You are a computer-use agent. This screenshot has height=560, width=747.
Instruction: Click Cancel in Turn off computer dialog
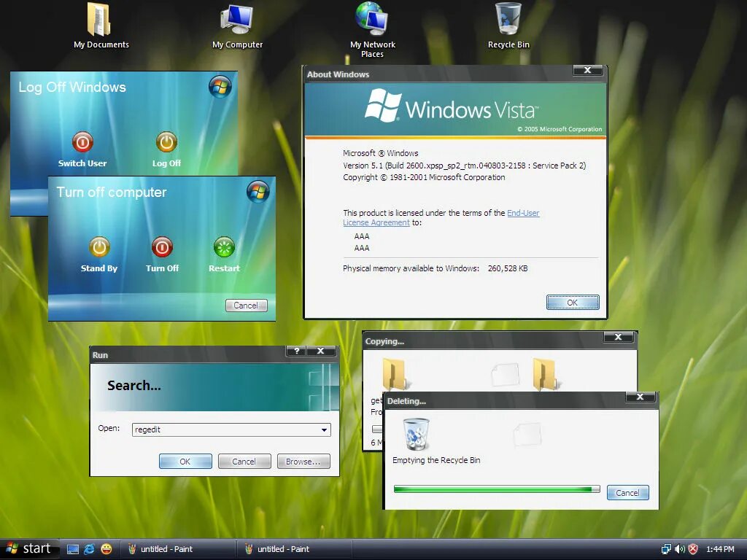point(247,306)
